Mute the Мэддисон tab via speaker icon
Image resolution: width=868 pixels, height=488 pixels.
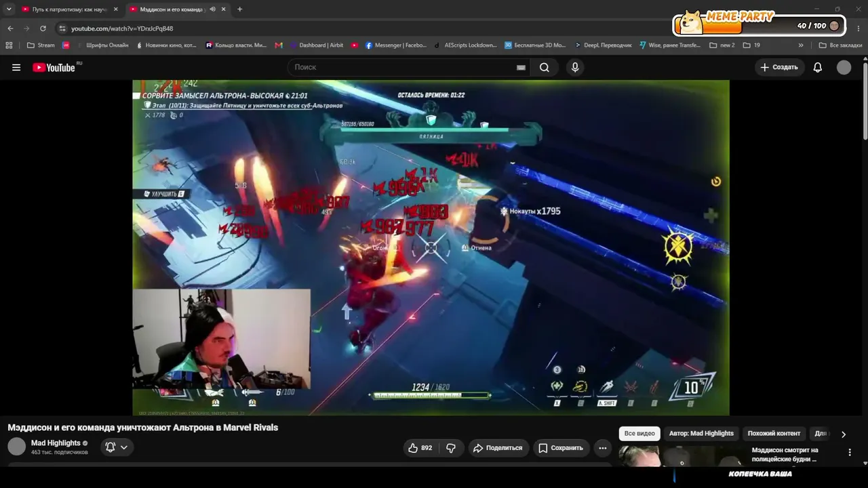(213, 9)
